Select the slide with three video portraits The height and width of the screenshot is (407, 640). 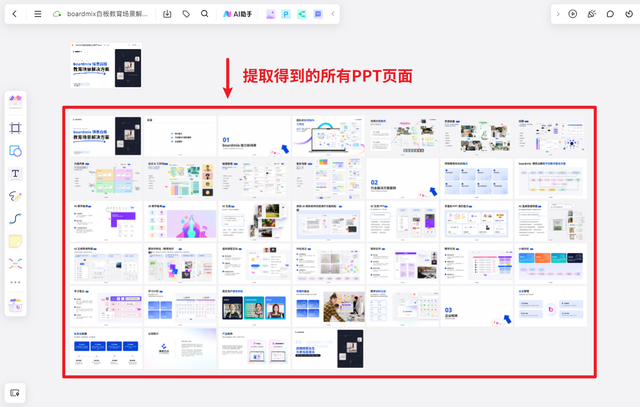point(254,306)
